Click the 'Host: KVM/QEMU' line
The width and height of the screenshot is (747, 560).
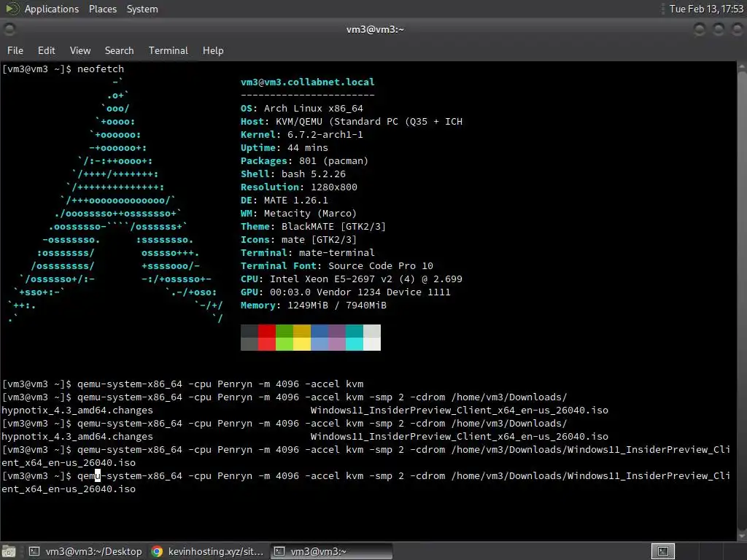[351, 122]
